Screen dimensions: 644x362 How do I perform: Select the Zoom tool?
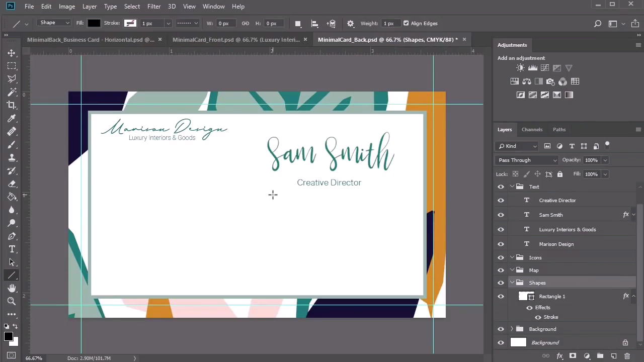12,301
